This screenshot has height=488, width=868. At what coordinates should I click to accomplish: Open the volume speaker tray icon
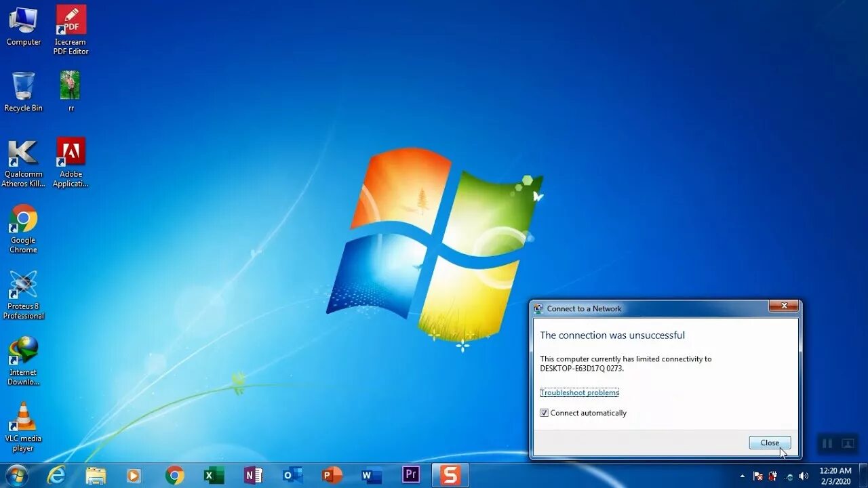tap(804, 476)
